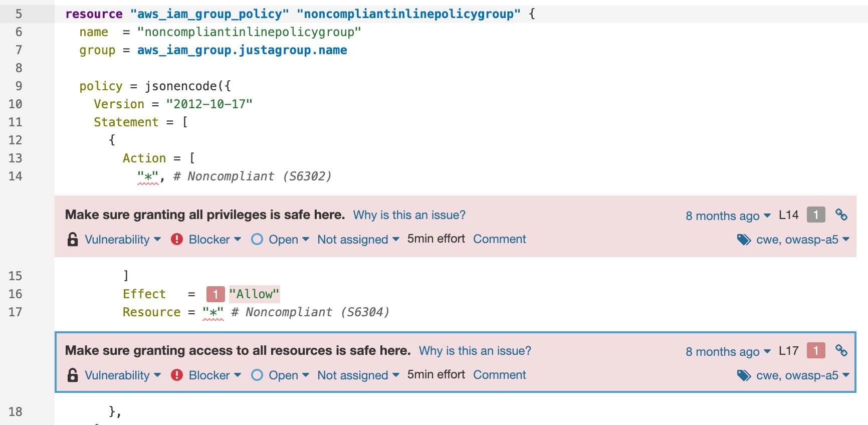Click the red Blocker severity icon for L17
Screen dimensions: 868x425
(177, 375)
